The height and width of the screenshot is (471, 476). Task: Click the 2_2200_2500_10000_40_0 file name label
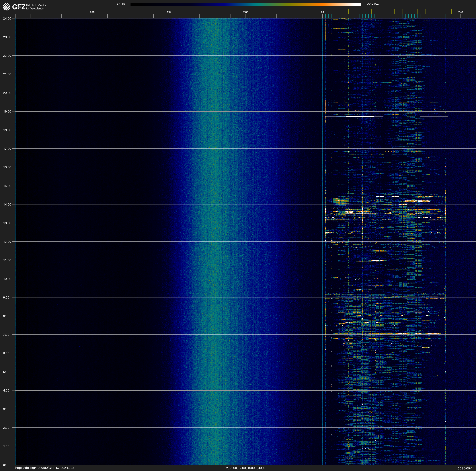click(x=245, y=468)
